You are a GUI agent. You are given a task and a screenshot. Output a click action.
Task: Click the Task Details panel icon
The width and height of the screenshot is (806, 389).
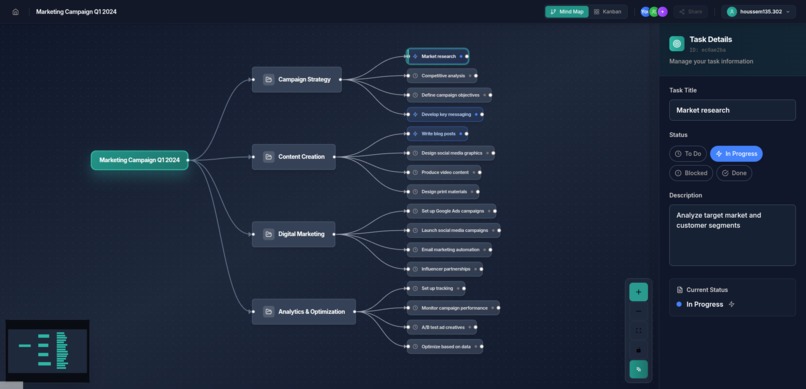point(676,44)
